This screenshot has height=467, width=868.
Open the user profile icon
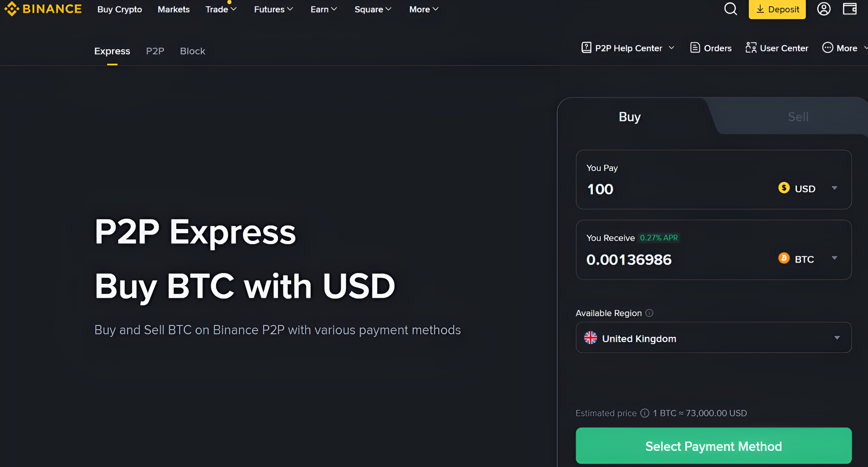(823, 8)
